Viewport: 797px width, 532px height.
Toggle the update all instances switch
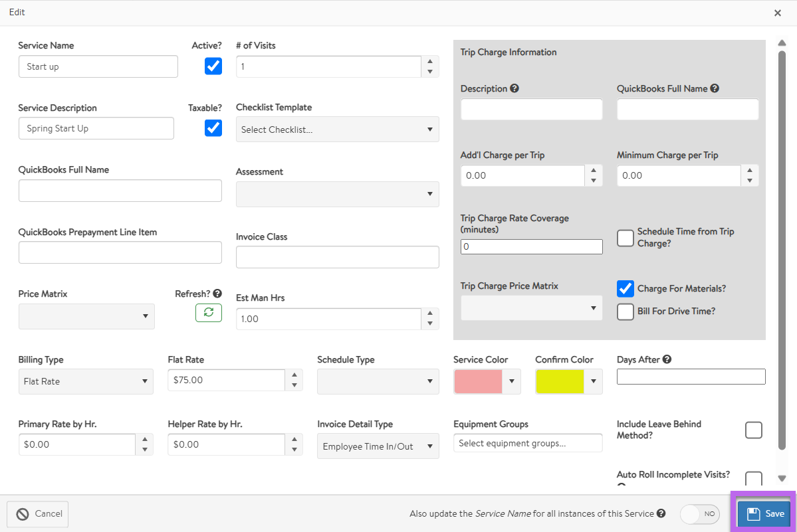(700, 513)
